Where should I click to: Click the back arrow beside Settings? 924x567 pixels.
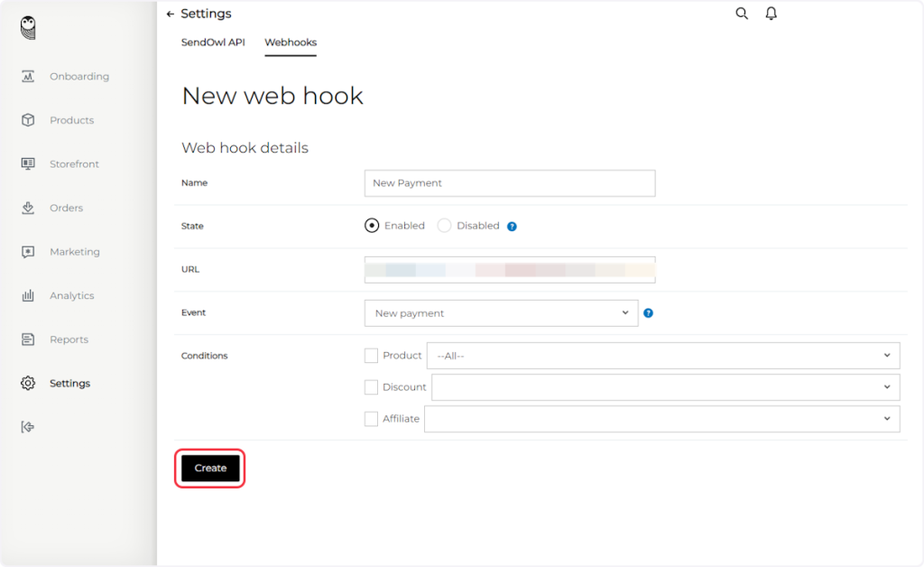point(171,14)
